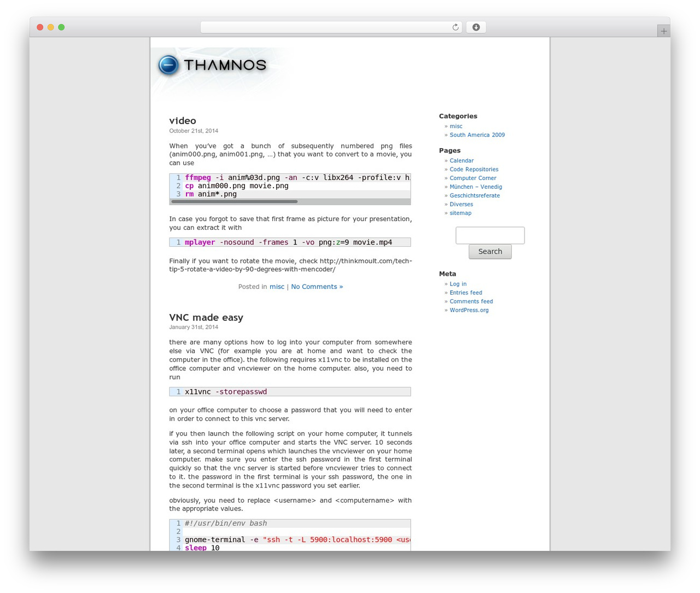Visit the Computer Corner page
Viewport: 700px width, 593px height.
point(473,178)
